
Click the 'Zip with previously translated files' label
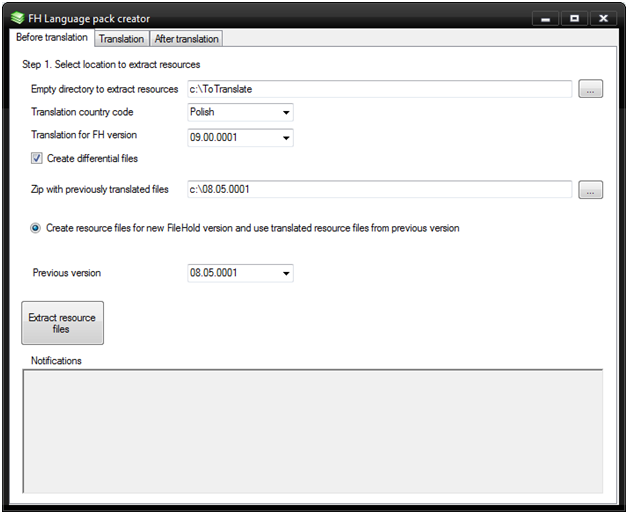pos(100,189)
